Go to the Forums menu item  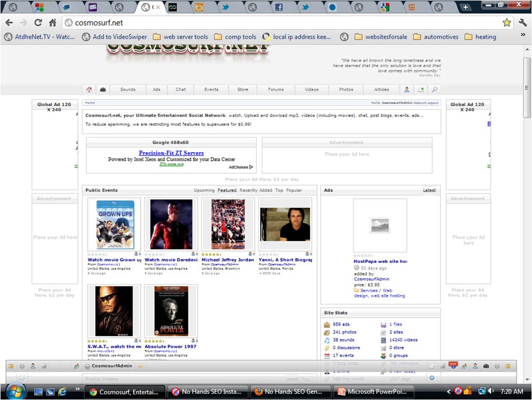click(276, 90)
